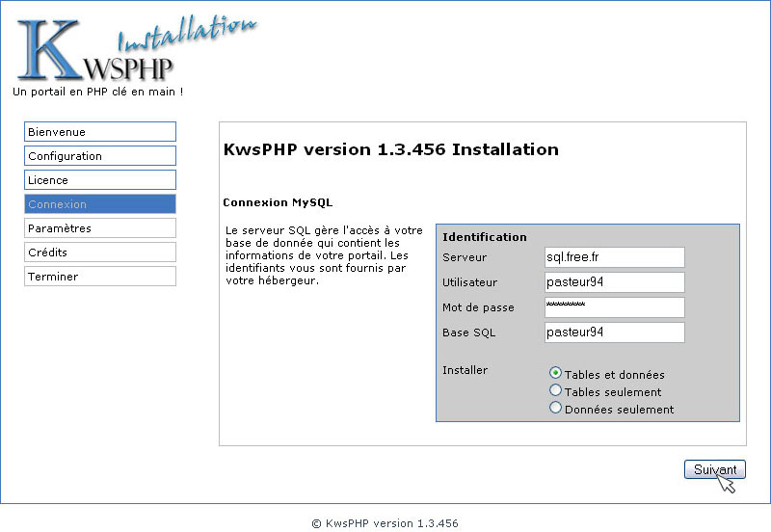The width and height of the screenshot is (771, 532).
Task: Choose Tables seulement radio option
Action: [x=555, y=390]
